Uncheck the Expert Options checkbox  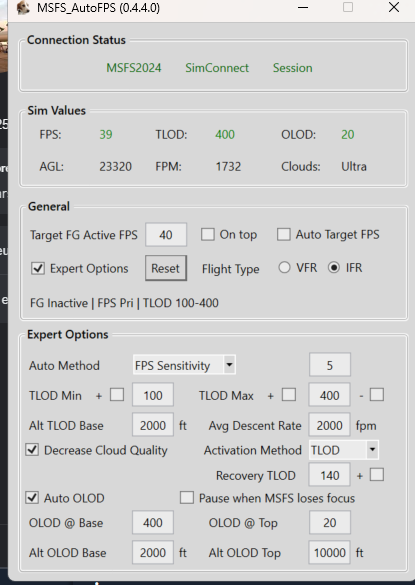click(x=38, y=269)
